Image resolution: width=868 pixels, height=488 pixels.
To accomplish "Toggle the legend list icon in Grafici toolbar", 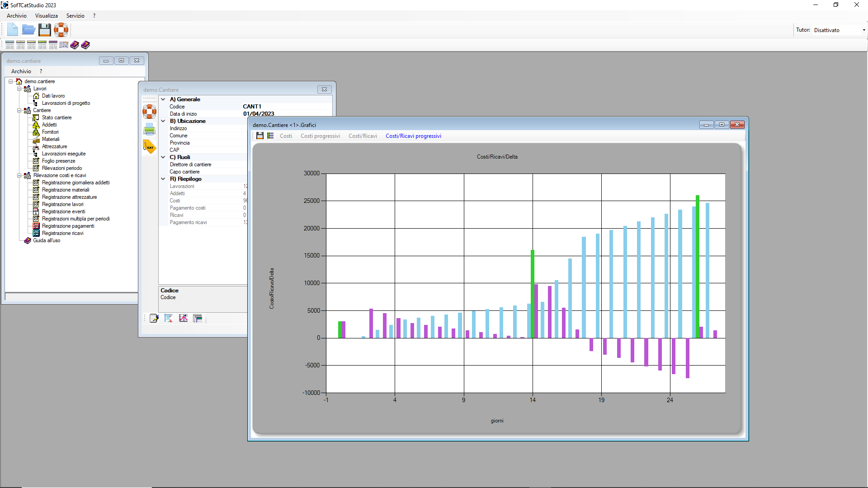I will coord(270,136).
